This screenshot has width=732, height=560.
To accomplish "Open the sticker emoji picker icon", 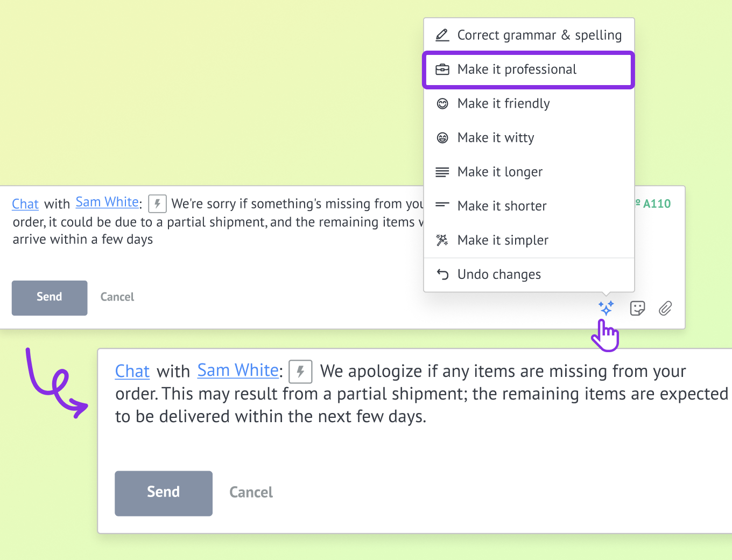I will point(637,308).
